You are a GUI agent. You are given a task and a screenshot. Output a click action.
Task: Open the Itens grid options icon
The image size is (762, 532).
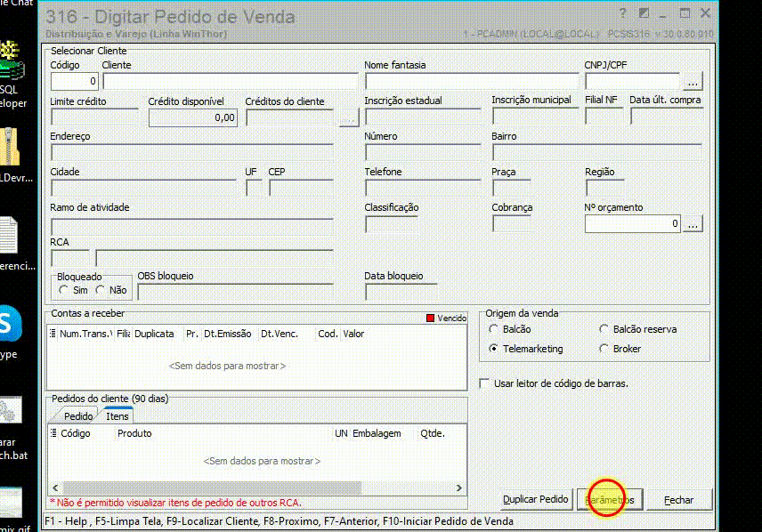[x=53, y=433]
